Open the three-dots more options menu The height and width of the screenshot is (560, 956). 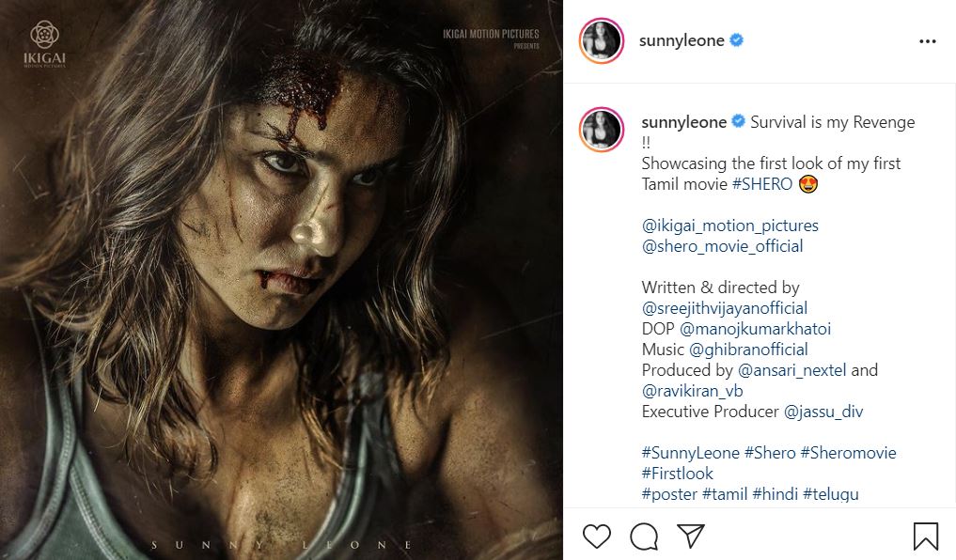(927, 41)
